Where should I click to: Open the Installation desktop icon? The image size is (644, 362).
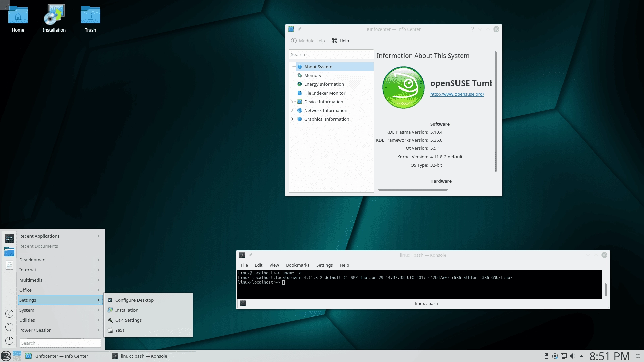(54, 19)
